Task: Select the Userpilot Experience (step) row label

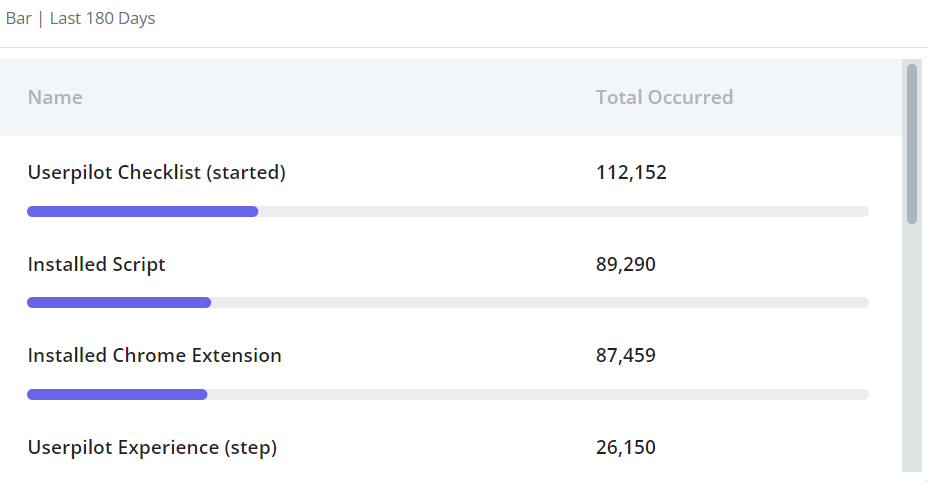Action: pos(152,447)
